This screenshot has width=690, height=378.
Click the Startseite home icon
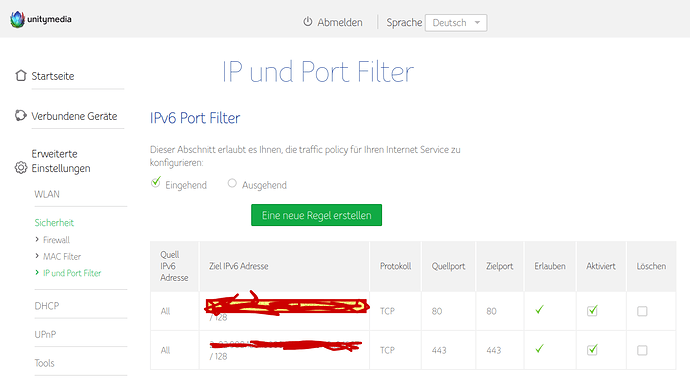coord(21,76)
